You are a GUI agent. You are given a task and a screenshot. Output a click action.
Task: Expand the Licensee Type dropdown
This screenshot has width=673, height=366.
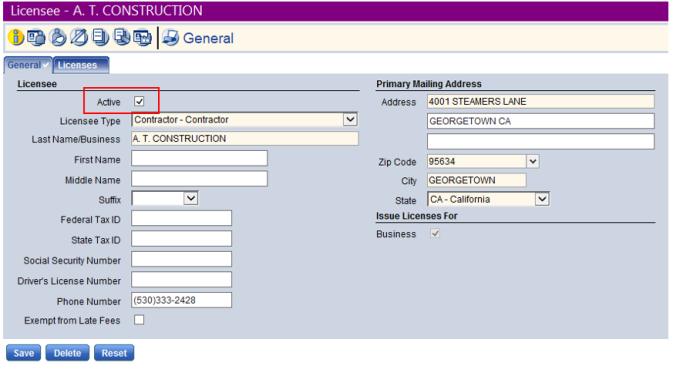tap(350, 119)
